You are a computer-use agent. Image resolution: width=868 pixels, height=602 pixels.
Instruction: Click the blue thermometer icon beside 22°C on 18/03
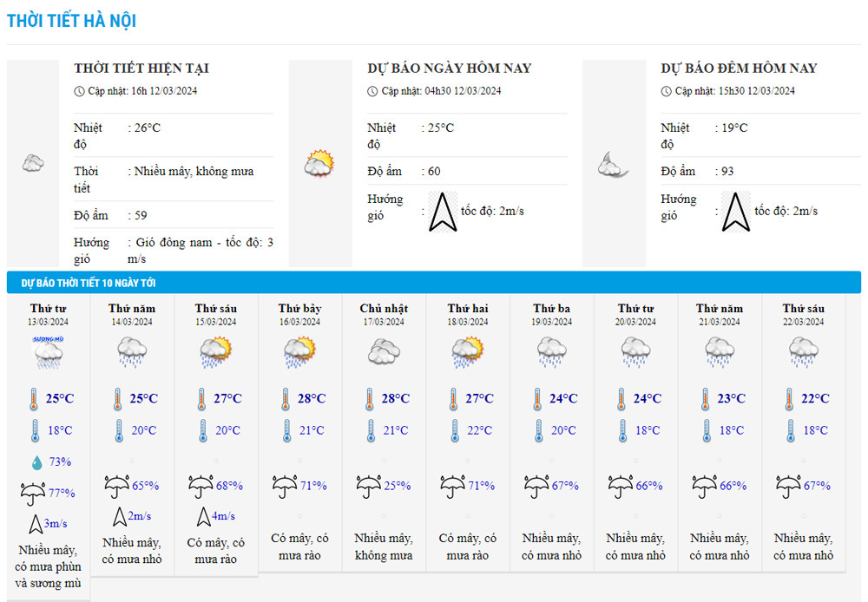pyautogui.click(x=454, y=430)
